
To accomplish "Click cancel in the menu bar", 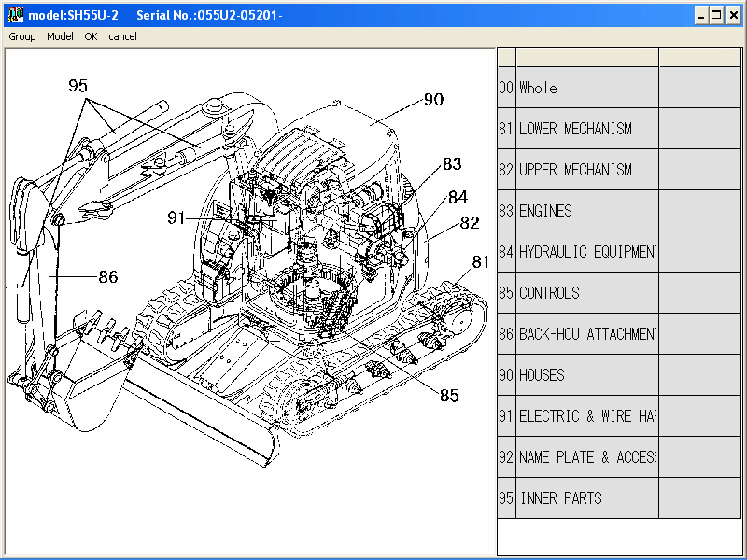I will tap(122, 36).
